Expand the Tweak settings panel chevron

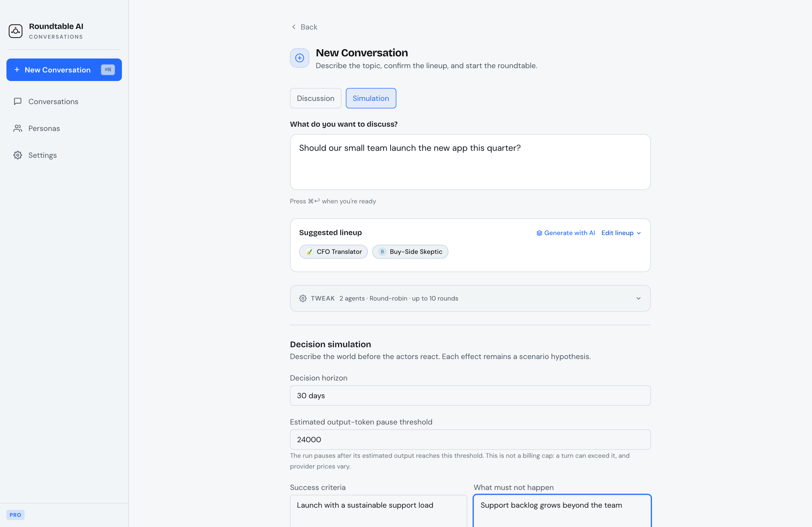638,298
